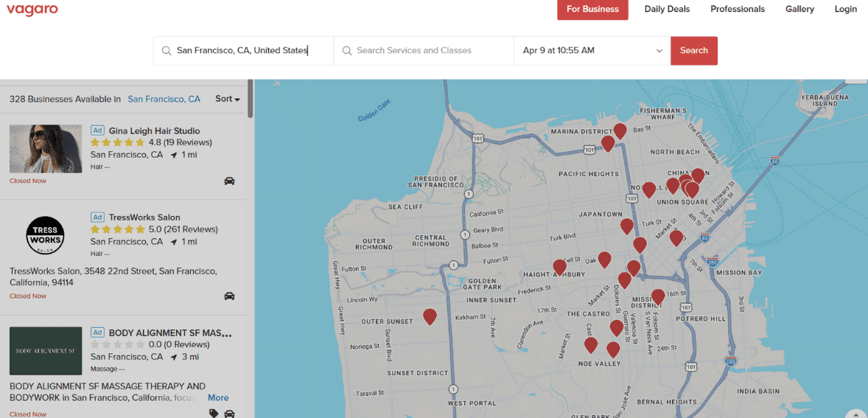Image resolution: width=868 pixels, height=418 pixels.
Task: Click the car icon on TressWorks listing
Action: pos(229,296)
